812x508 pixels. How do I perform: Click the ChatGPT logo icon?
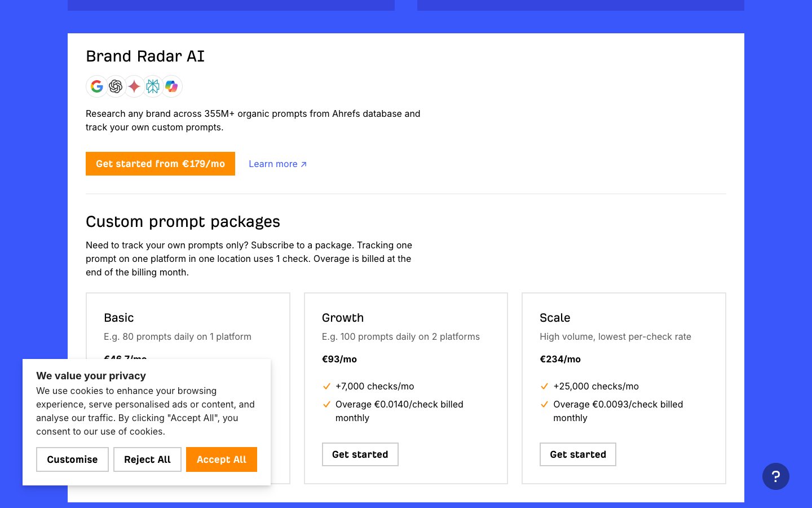(116, 86)
